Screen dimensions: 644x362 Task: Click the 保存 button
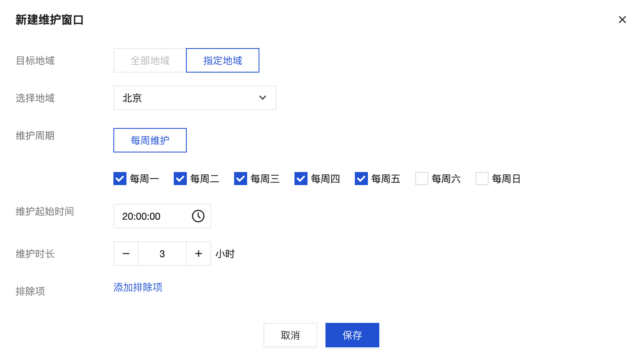click(352, 335)
